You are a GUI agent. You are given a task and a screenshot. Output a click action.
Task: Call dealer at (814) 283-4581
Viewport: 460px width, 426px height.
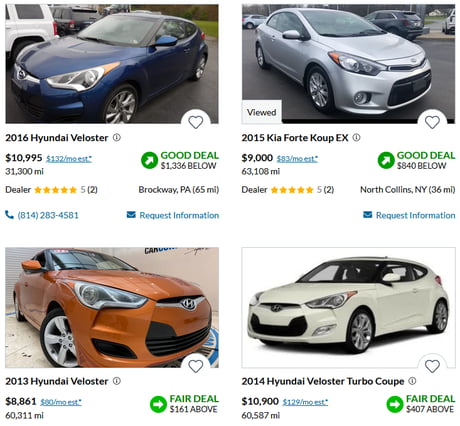(42, 215)
